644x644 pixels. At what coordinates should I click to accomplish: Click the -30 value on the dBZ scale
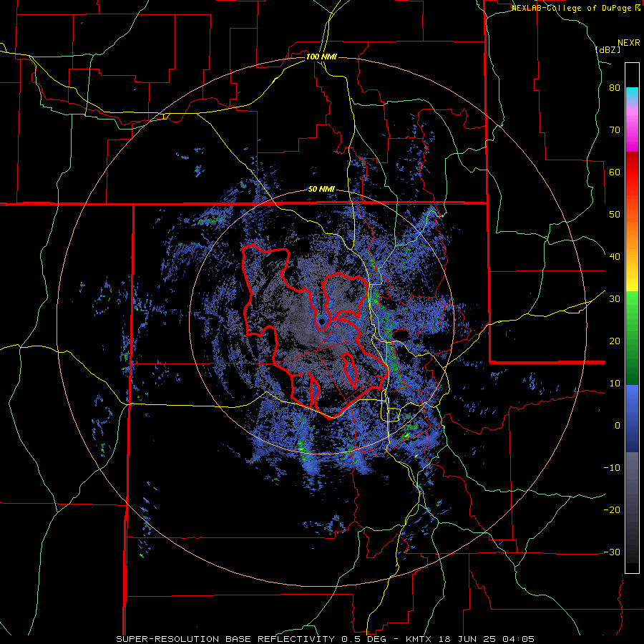point(612,552)
